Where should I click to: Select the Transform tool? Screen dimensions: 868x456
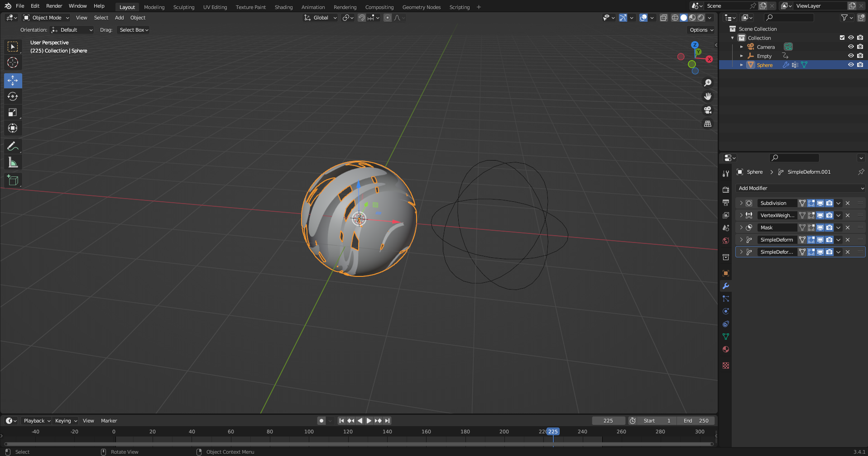tap(13, 128)
